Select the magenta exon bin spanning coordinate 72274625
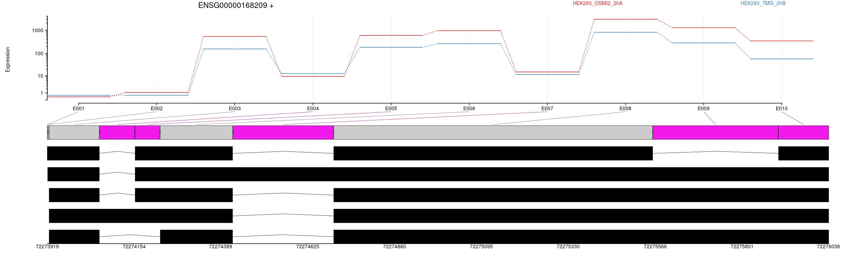This screenshot has width=868, height=253. (283, 132)
